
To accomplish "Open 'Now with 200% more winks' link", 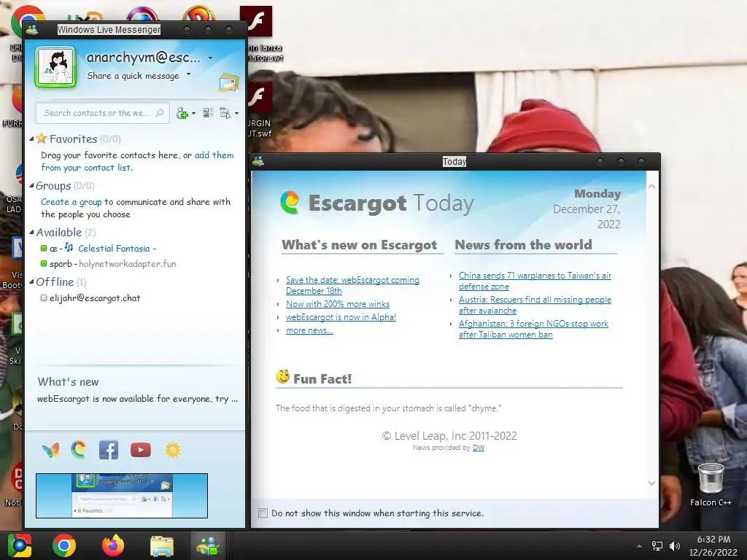I will [338, 304].
